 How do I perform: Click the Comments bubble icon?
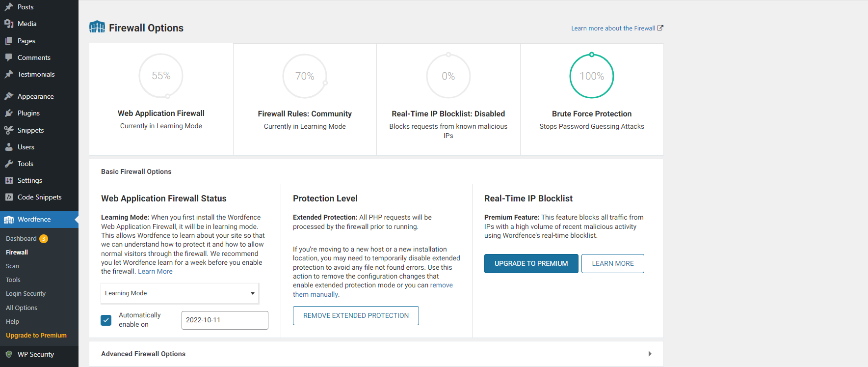click(9, 57)
